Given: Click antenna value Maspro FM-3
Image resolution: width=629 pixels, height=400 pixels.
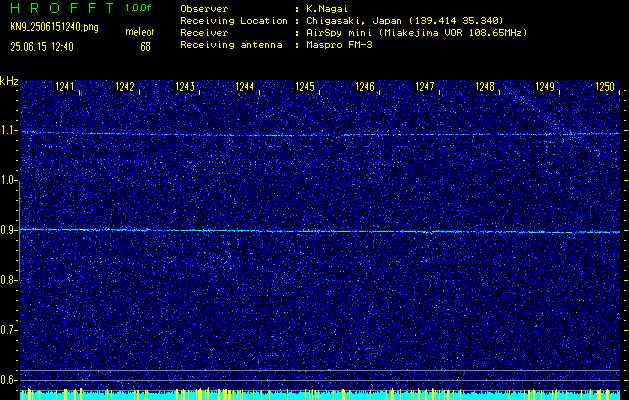Looking at the screenshot, I should click(339, 45).
